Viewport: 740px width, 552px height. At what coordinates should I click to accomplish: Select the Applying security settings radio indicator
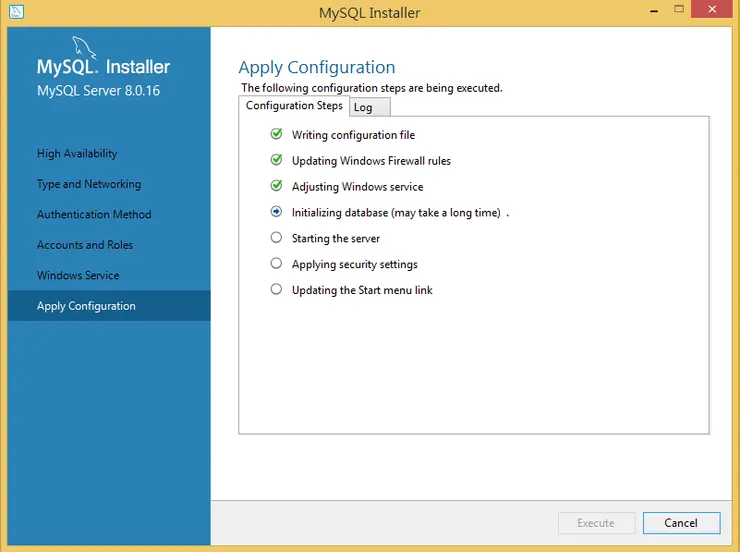(277, 264)
